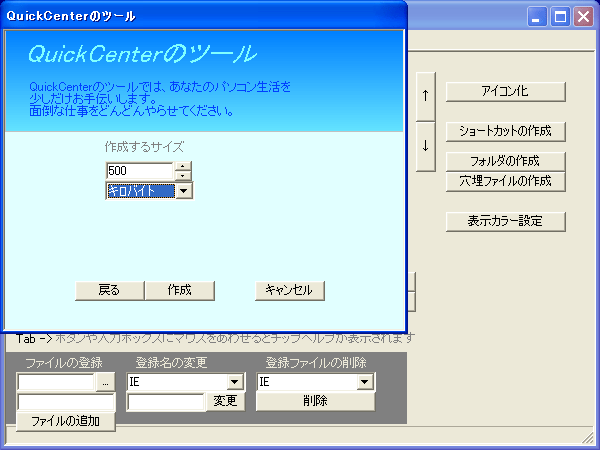Open the キロバイト unit dropdown arrow
Image resolution: width=600 pixels, height=450 pixels.
pyautogui.click(x=184, y=191)
